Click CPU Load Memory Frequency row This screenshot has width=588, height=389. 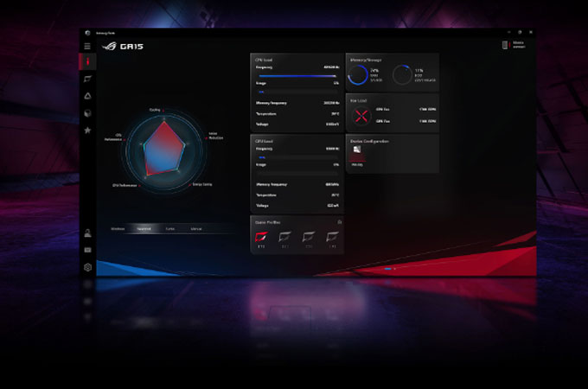pyautogui.click(x=297, y=103)
